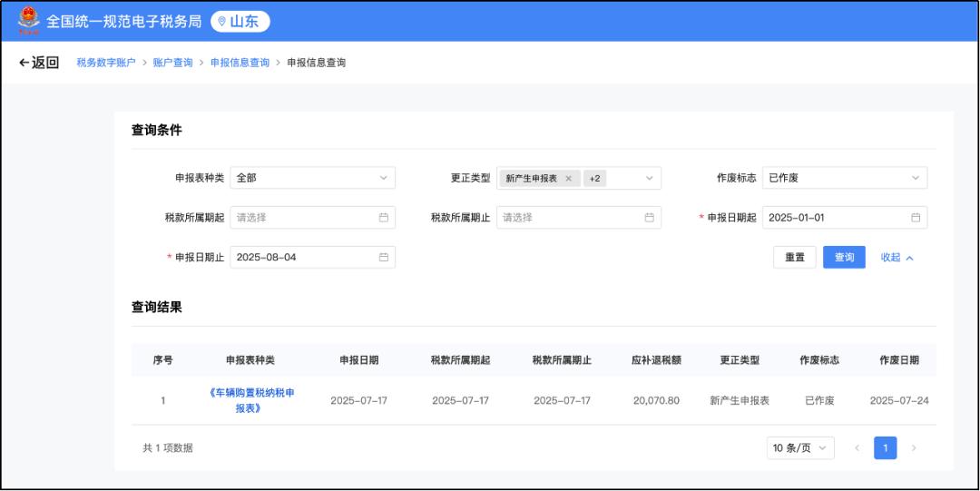The width and height of the screenshot is (980, 491).
Task: Click the blue 查询 button
Action: [844, 258]
